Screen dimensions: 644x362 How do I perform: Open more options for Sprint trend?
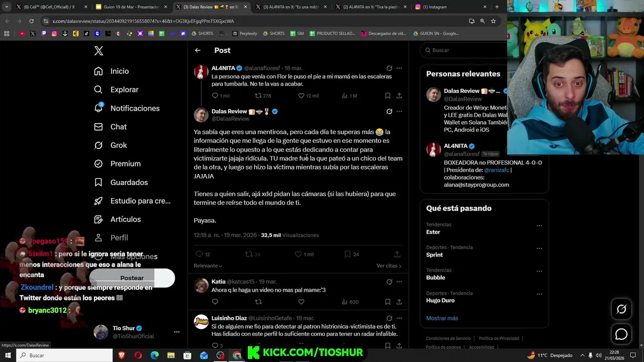[539, 248]
